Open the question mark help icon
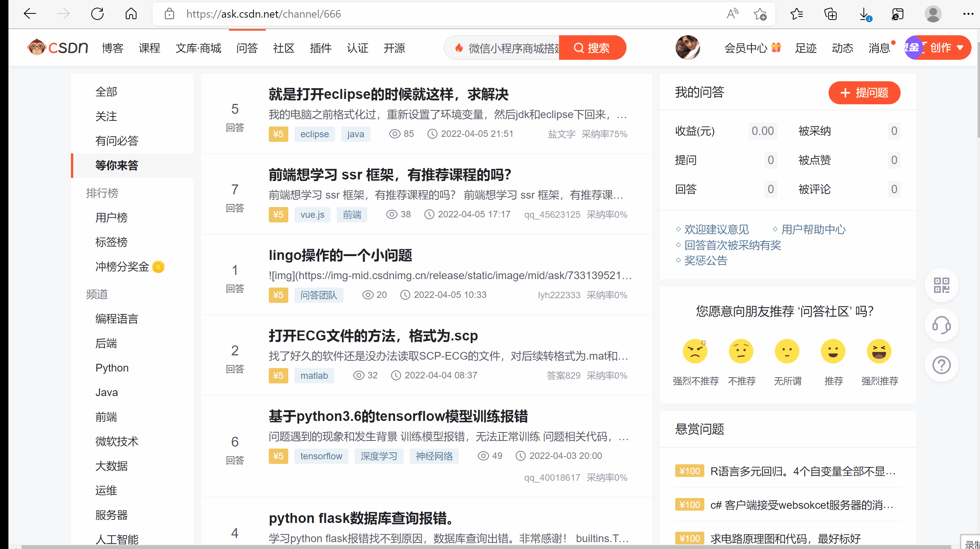 coord(941,365)
